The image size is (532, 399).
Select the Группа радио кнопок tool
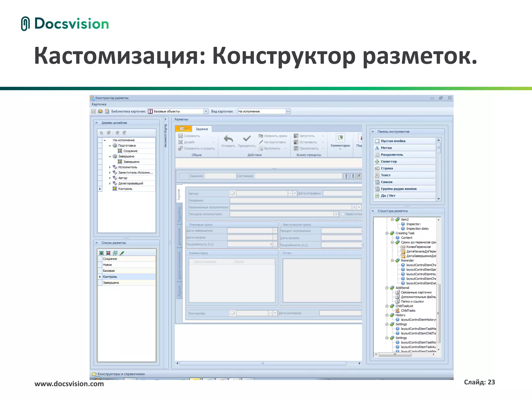tap(405, 189)
